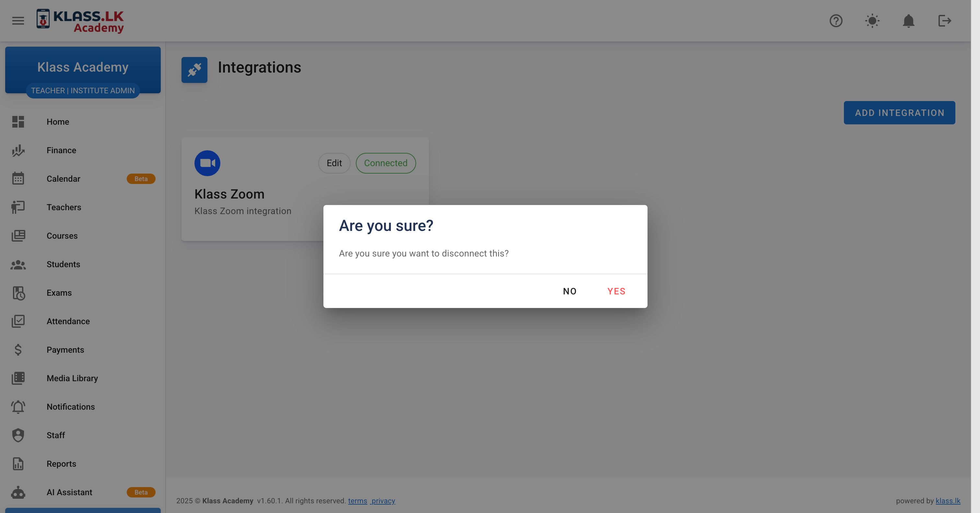This screenshot has width=980, height=513.
Task: Open the notifications bell icon
Action: point(908,20)
